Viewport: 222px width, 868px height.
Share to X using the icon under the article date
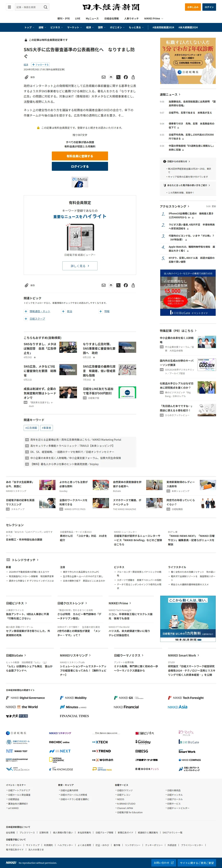point(118,77)
